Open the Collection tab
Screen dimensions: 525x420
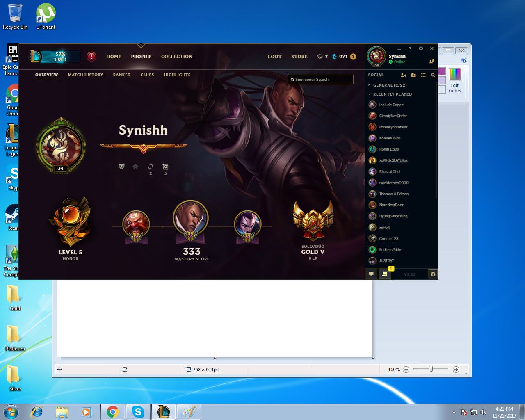point(177,57)
